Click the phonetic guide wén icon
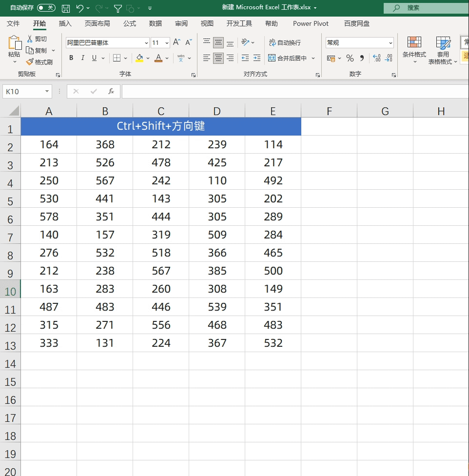The width and height of the screenshot is (469, 476). [x=181, y=58]
